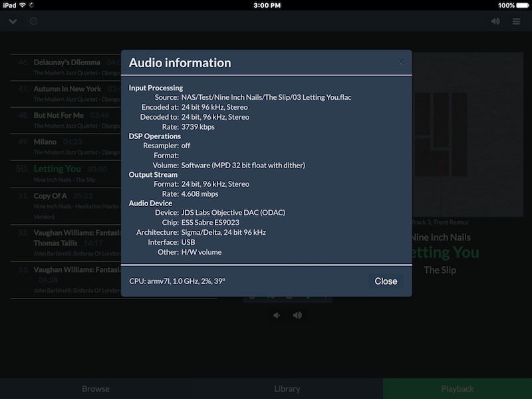532x399 pixels.
Task: Select the Letting You playlist track
Action: [x=66, y=174]
